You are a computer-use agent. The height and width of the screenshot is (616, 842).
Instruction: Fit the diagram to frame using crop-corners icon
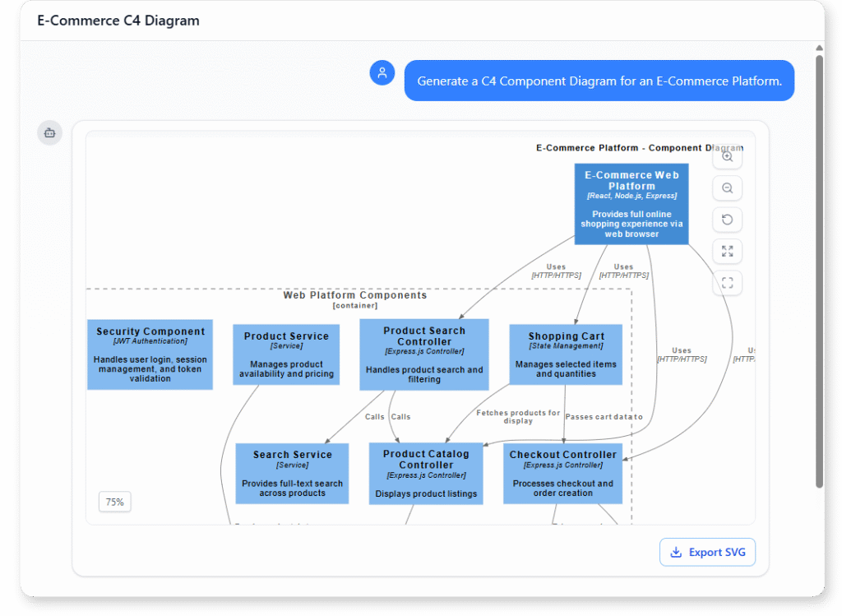click(727, 282)
